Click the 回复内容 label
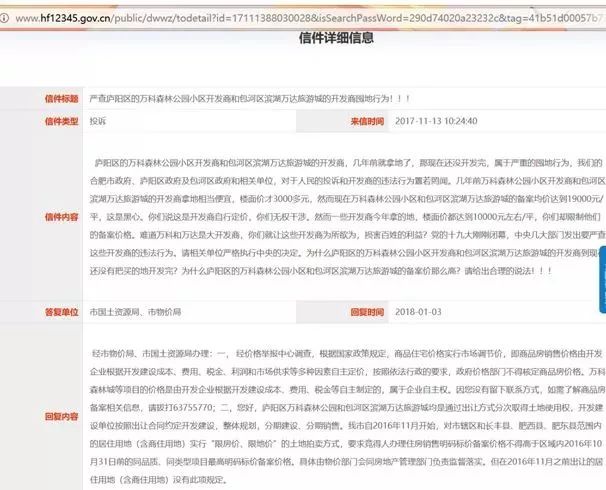The height and width of the screenshot is (490, 606). point(61,416)
